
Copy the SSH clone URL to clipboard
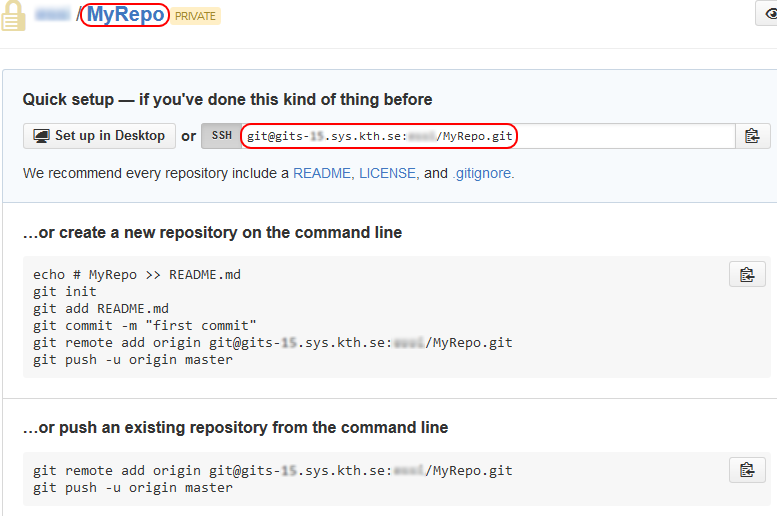point(752,136)
